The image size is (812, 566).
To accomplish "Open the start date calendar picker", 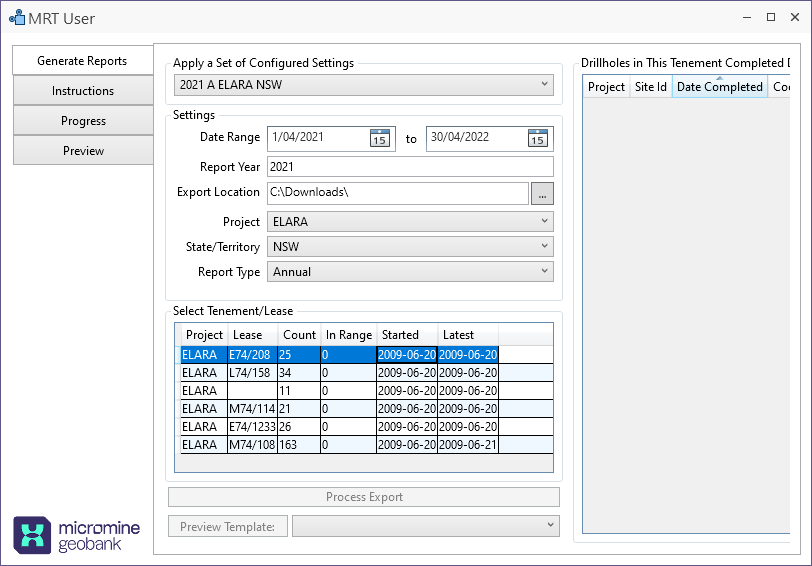I will coord(380,138).
